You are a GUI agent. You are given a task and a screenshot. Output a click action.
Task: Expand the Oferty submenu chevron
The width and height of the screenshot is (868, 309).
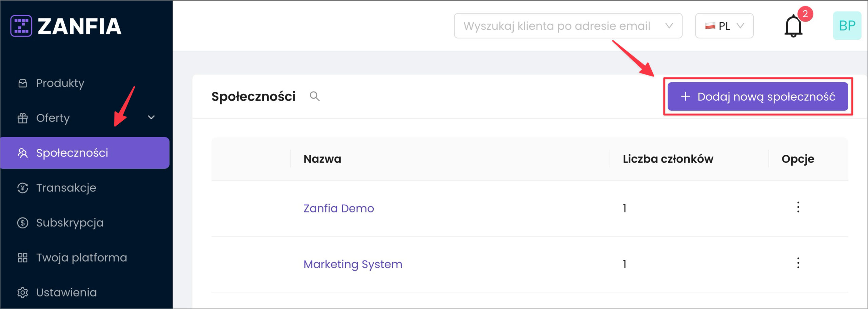pyautogui.click(x=151, y=118)
